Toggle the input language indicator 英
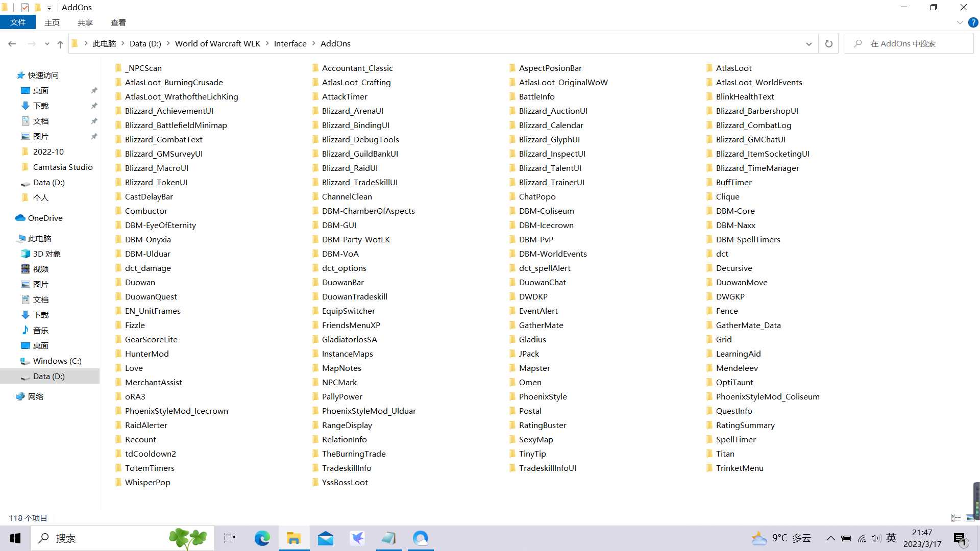980x551 pixels. pos(891,538)
